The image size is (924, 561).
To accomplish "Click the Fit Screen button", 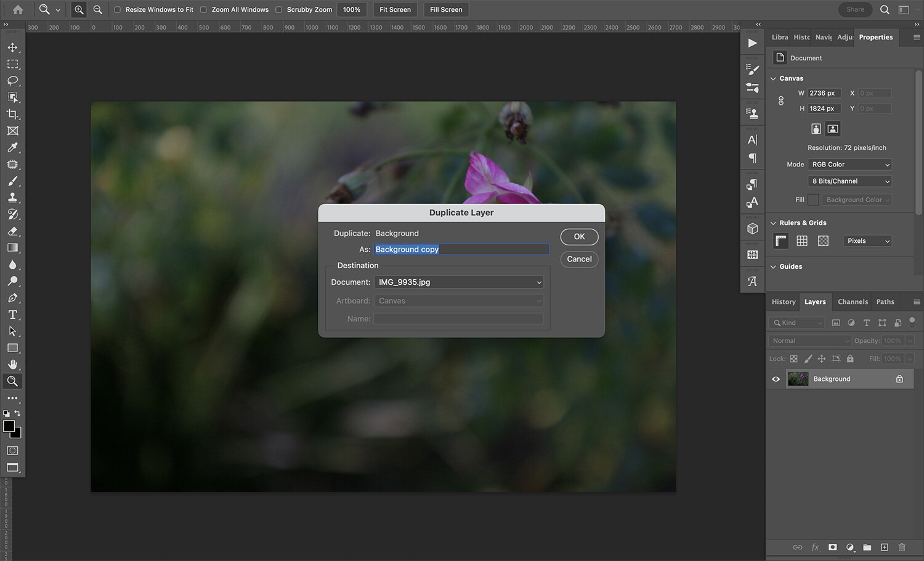I will click(394, 9).
